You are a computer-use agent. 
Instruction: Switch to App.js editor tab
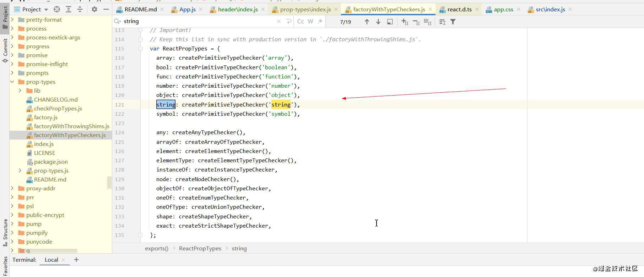187,10
